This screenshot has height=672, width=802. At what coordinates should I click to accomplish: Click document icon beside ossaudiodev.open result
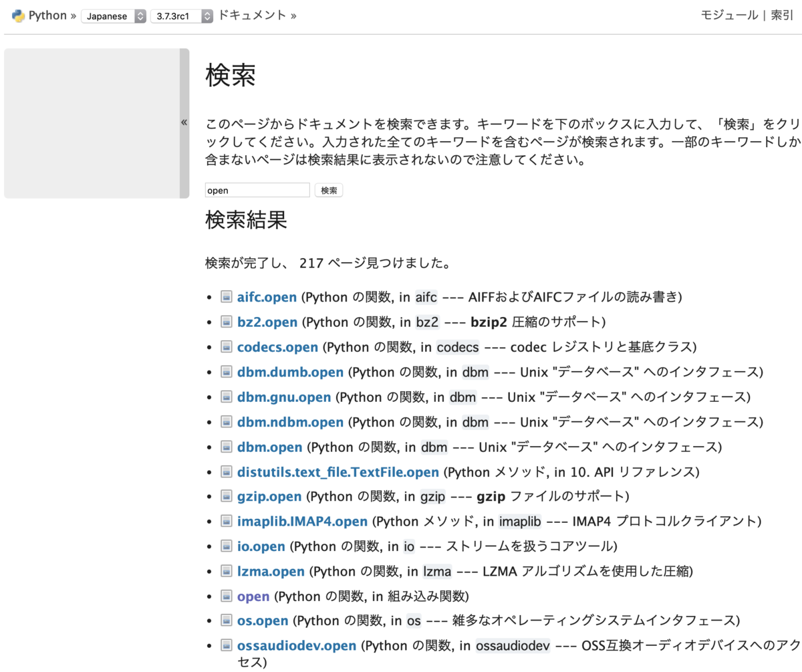(x=226, y=647)
